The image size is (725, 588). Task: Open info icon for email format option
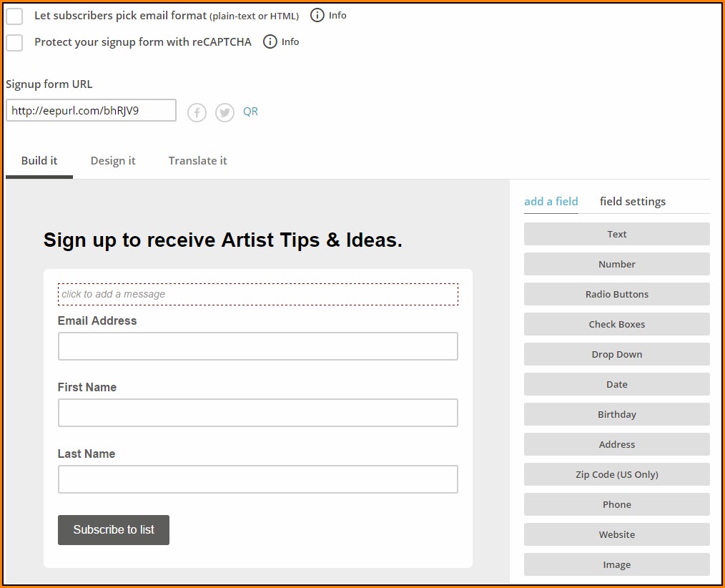click(x=317, y=15)
